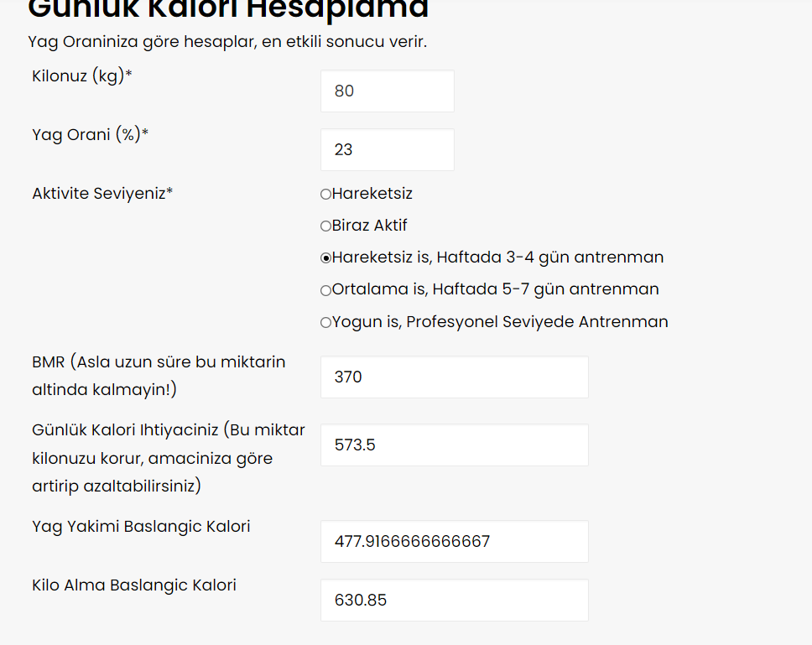Click the Kilo Alma Baslangic Kalori field
Screen dimensions: 812x645
tap(454, 601)
